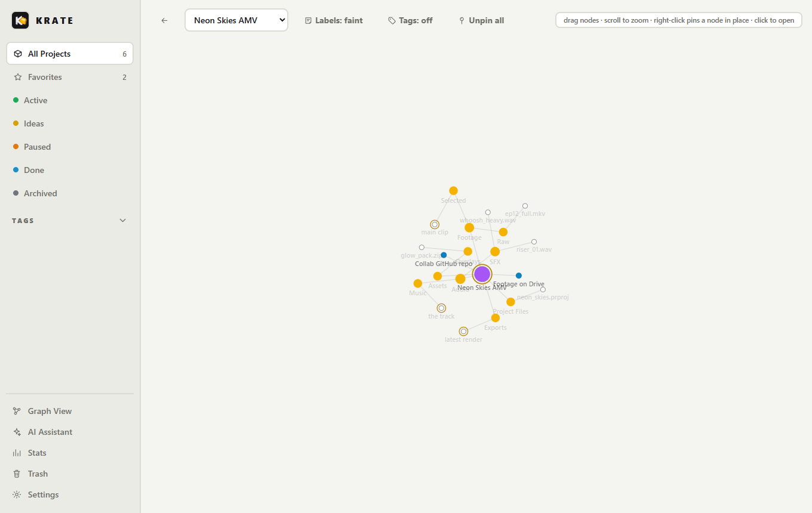Open the neon_skies.prproj file node

(543, 290)
